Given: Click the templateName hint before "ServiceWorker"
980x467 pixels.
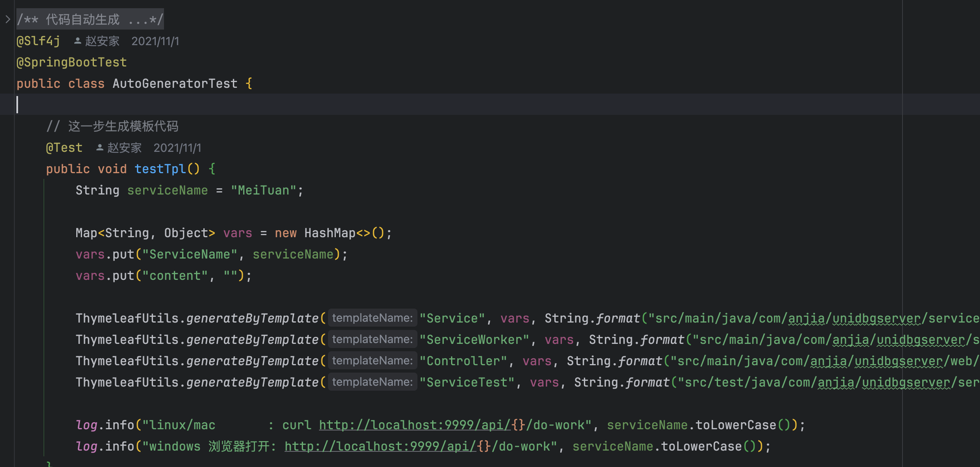Looking at the screenshot, I should [372, 339].
